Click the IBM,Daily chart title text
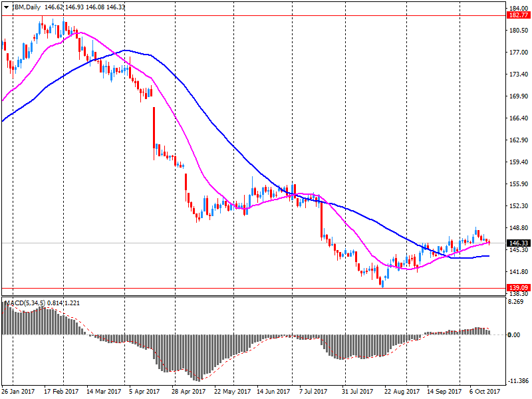 [26, 7]
